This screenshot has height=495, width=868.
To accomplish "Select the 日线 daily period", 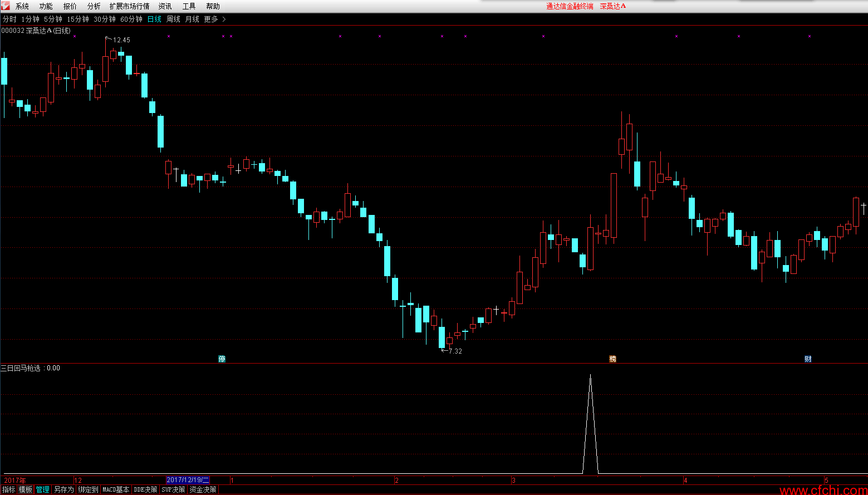I will (154, 19).
